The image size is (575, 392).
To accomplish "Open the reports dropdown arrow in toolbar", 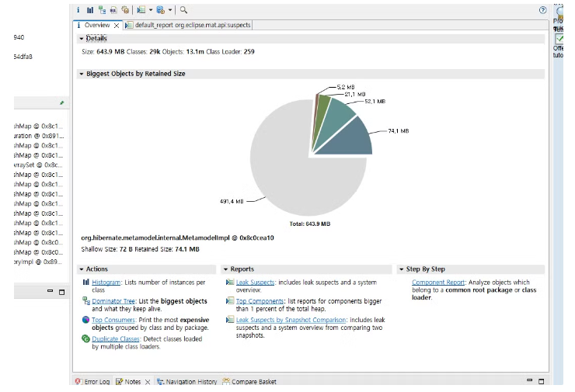I will [x=151, y=10].
